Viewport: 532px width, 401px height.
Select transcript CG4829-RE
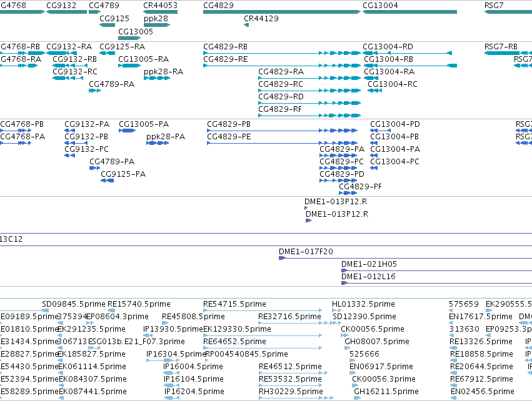(x=225, y=59)
